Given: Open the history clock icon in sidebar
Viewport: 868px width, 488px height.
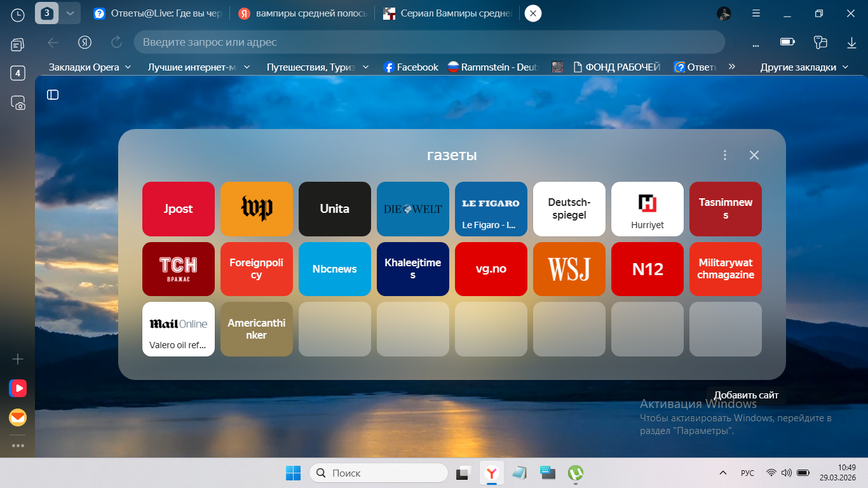Looking at the screenshot, I should 18,14.
